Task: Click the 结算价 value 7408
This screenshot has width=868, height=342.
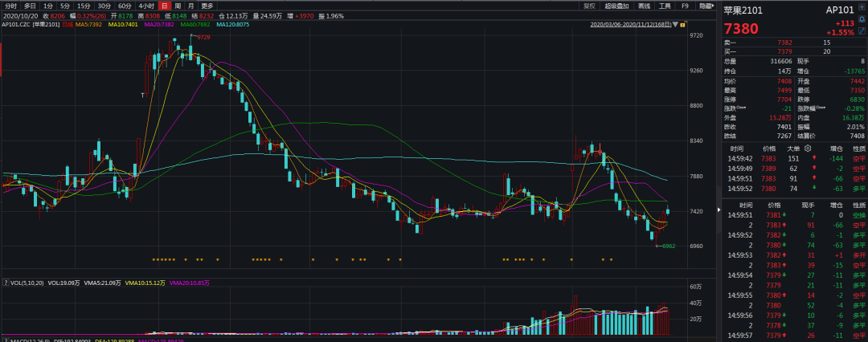Action: (859, 136)
